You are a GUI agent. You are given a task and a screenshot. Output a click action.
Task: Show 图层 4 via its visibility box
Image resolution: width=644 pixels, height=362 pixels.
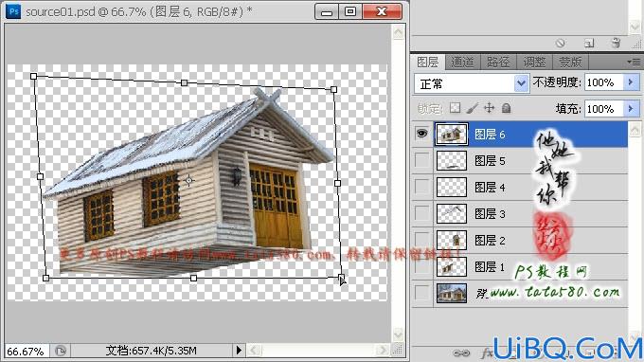click(421, 187)
